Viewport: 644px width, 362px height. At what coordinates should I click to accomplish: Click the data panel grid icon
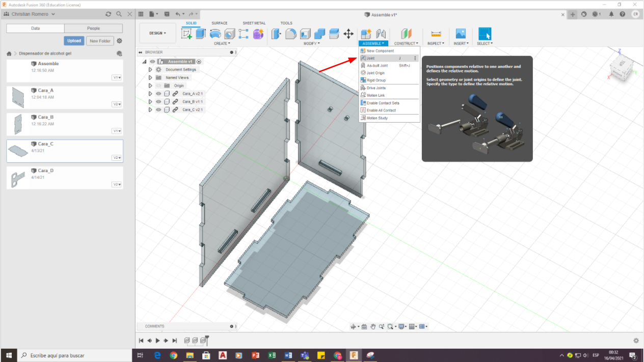point(141,14)
